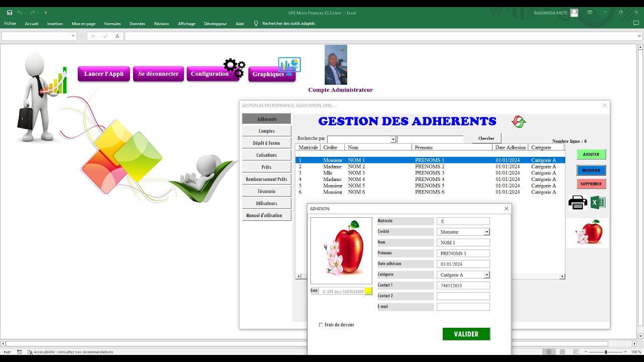The width and height of the screenshot is (644, 362).
Task: Click the lightbulb search tools icon
Action: click(x=256, y=24)
